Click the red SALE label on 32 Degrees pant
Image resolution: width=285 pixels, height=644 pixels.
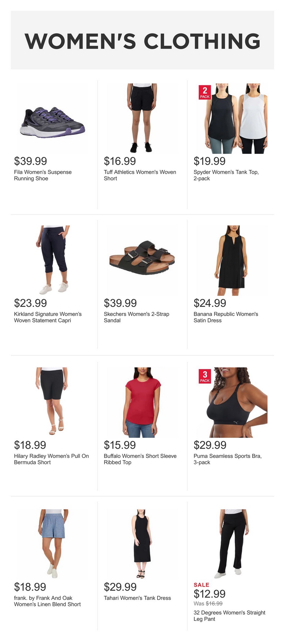201,585
